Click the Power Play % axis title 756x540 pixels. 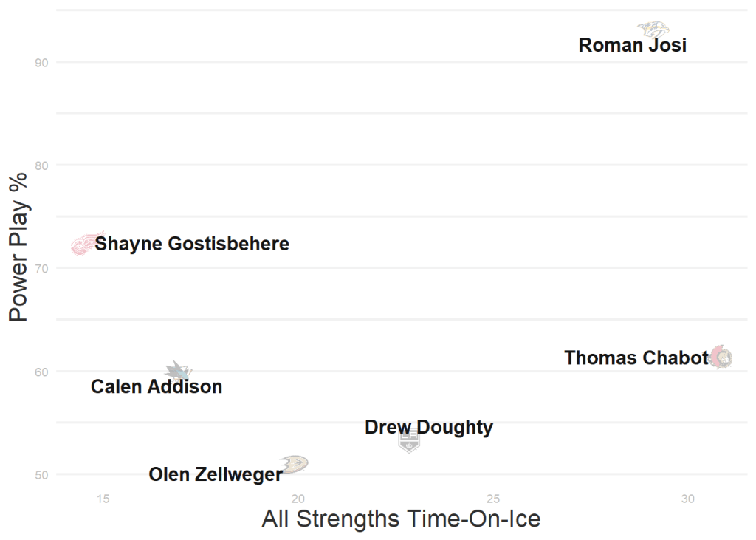pos(18,247)
